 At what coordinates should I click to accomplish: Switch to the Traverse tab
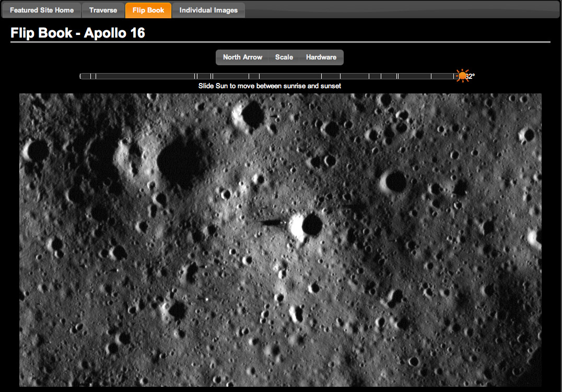click(x=103, y=10)
